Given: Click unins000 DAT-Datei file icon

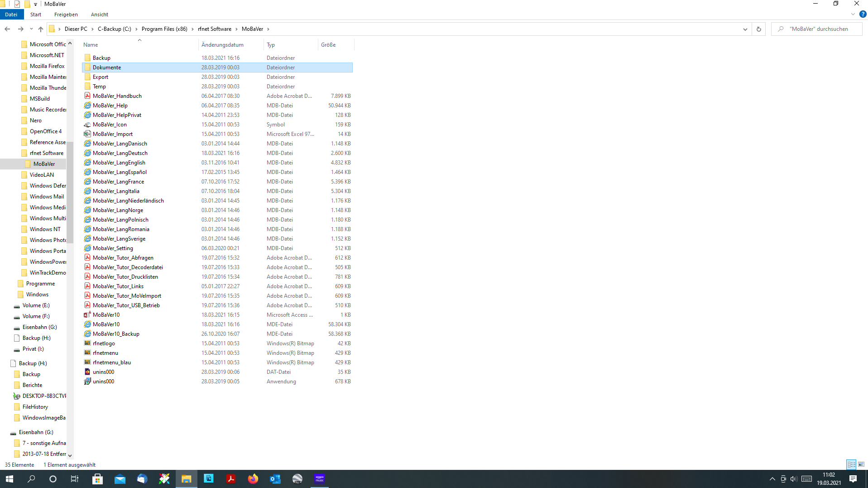Looking at the screenshot, I should [87, 372].
